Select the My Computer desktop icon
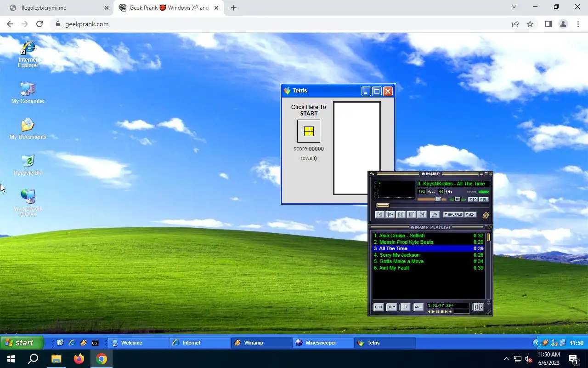Image resolution: width=588 pixels, height=368 pixels. click(x=28, y=93)
